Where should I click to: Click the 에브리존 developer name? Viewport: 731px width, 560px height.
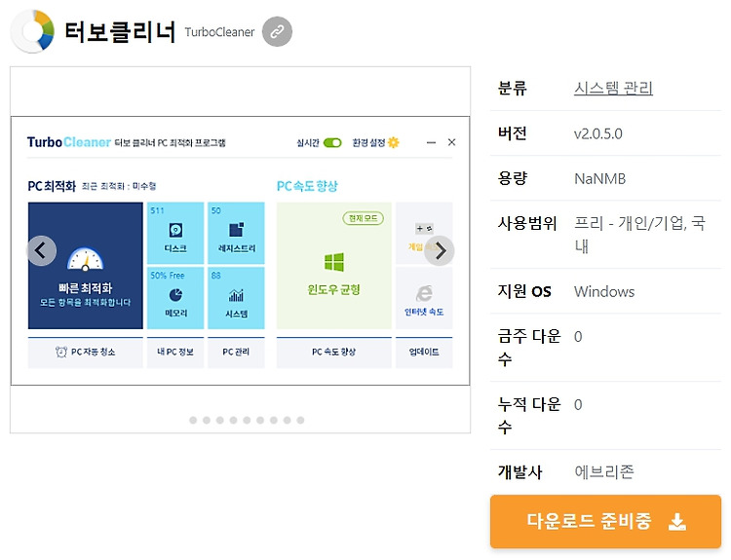603,472
